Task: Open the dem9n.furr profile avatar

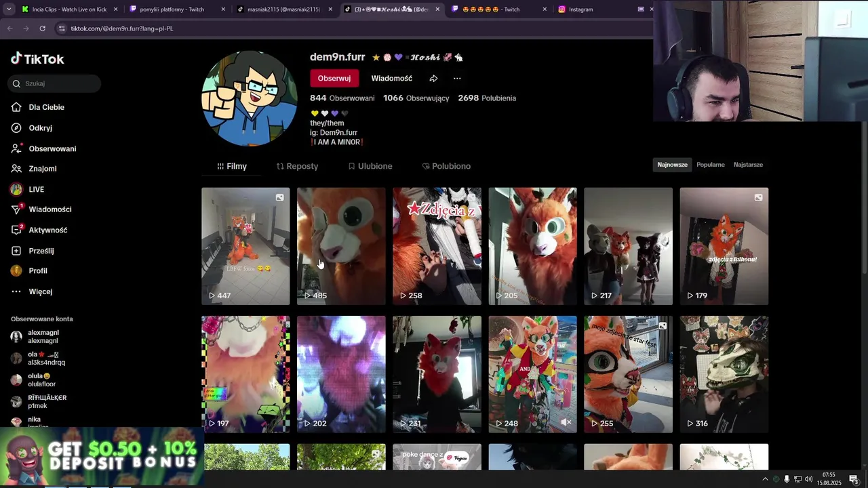Action: pyautogui.click(x=250, y=98)
